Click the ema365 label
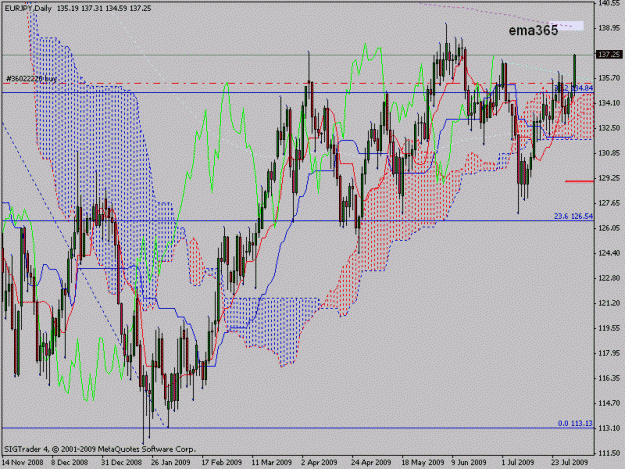625x469 pixels. [533, 30]
